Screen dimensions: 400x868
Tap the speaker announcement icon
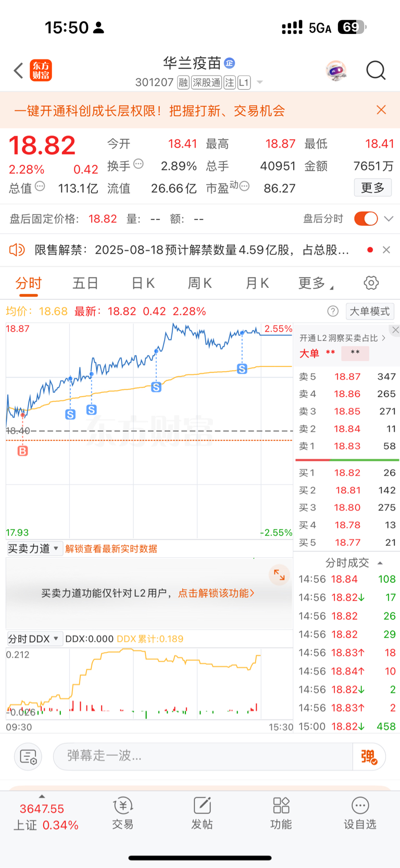17,250
